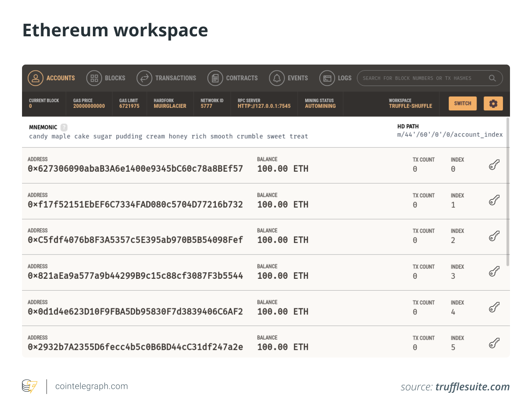Click the Transactions arrows icon
This screenshot has width=532, height=416.
(144, 78)
